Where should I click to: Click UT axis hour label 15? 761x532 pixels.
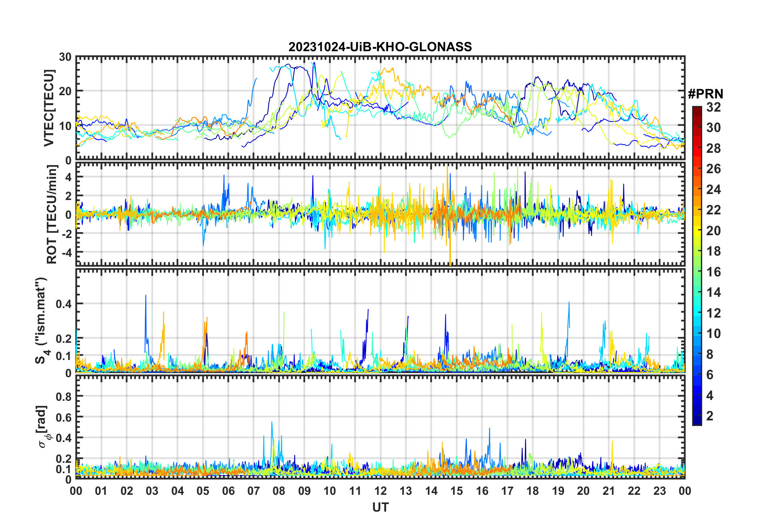click(457, 491)
